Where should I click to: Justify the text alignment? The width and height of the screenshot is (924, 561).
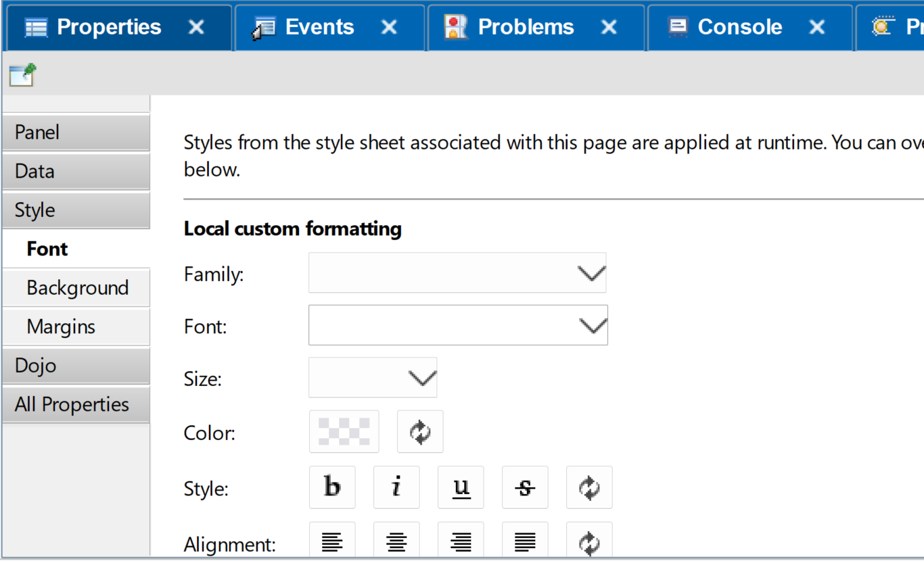[525, 541]
